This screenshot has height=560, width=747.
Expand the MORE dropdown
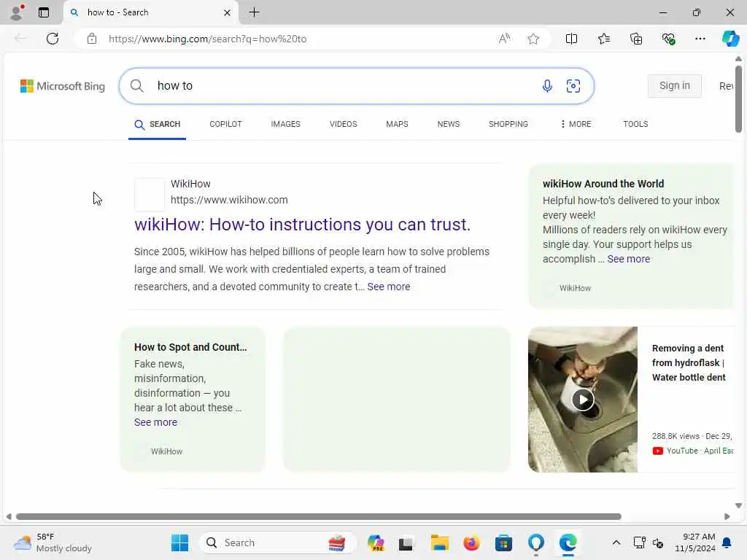576,124
